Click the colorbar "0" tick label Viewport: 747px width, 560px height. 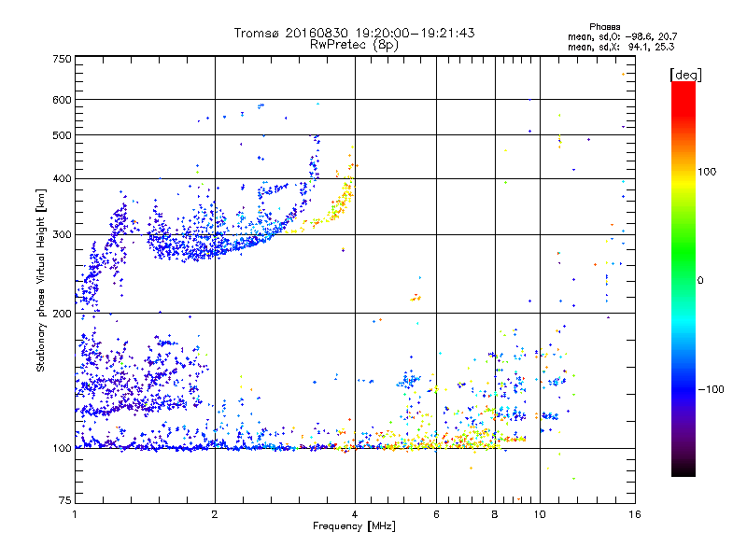point(700,280)
